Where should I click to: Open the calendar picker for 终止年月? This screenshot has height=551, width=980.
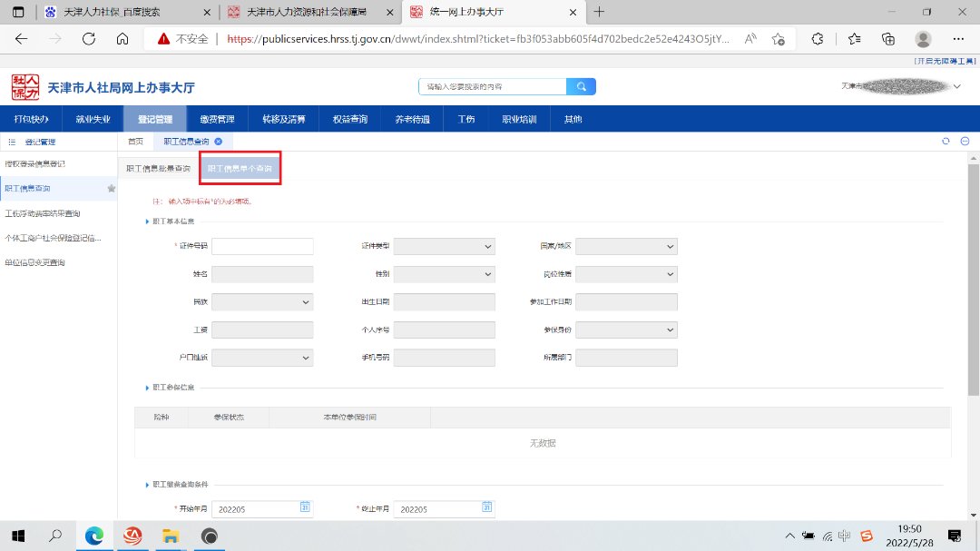(x=487, y=507)
